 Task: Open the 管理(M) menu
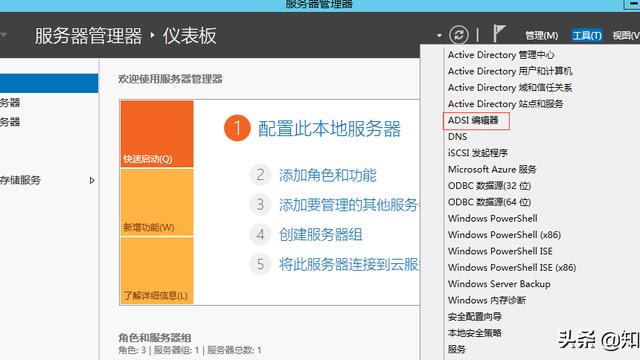541,36
